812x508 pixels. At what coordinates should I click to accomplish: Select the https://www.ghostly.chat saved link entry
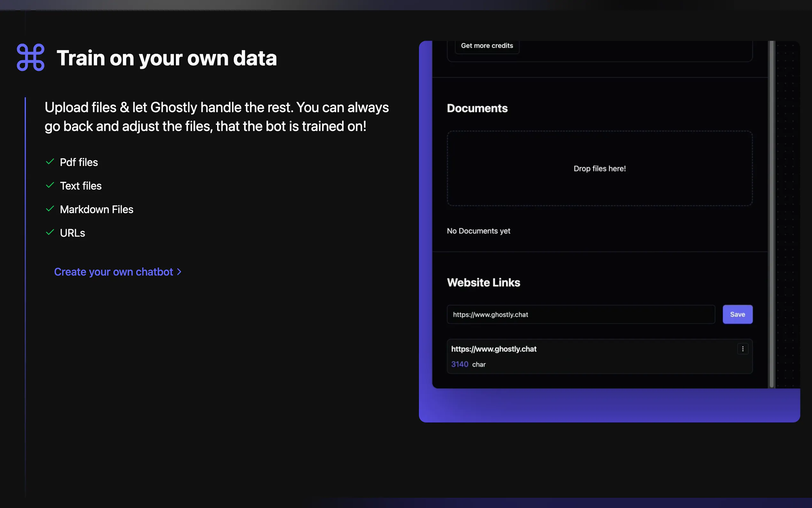coord(494,349)
